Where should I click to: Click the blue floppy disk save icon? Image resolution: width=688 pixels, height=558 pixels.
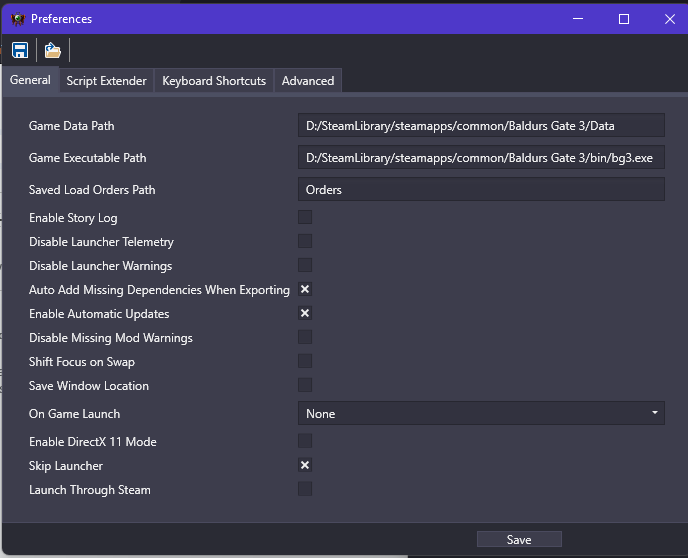coord(20,50)
